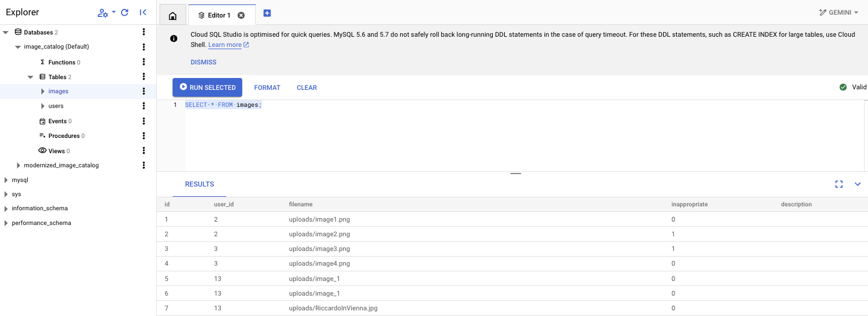Open more options for images table
The image size is (868, 316).
144,91
